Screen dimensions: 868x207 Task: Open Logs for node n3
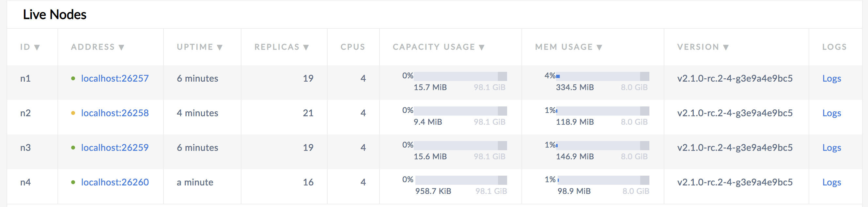831,148
